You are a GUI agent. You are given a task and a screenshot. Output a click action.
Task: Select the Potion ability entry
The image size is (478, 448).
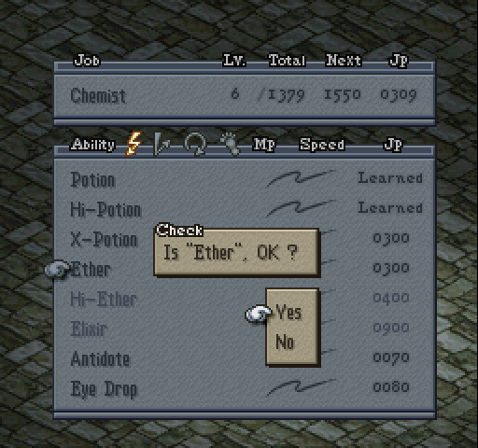point(92,180)
